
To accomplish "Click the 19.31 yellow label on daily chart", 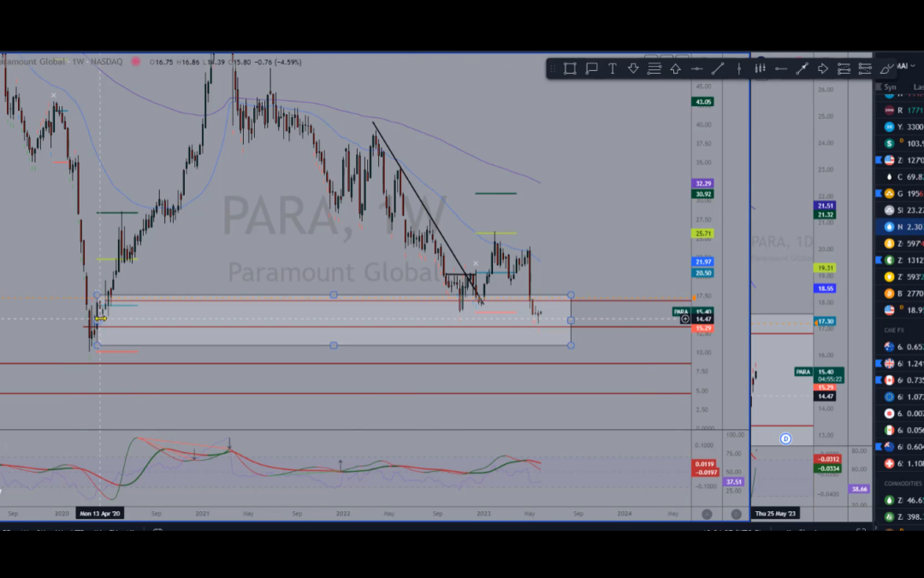I will [x=825, y=268].
